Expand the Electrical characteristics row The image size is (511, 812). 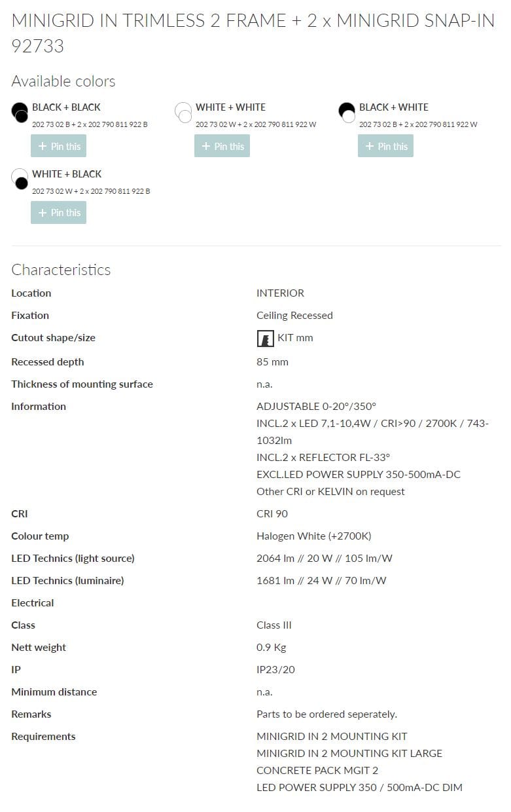[33, 602]
